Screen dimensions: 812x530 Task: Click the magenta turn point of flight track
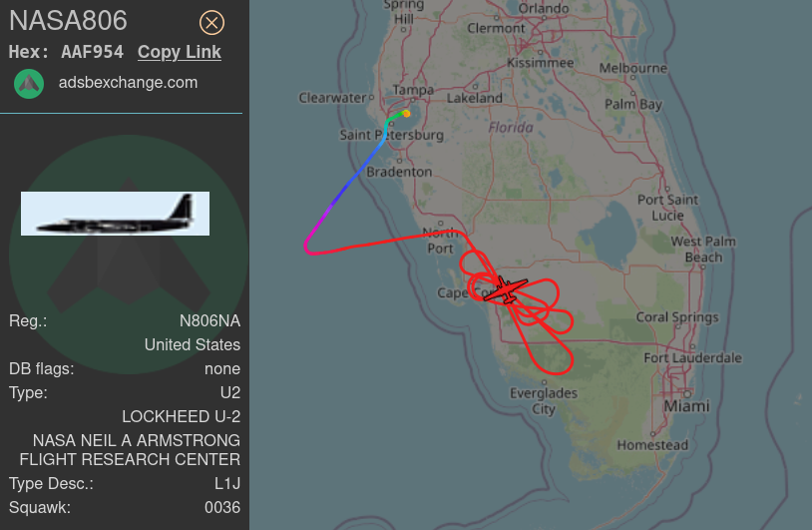[x=308, y=249]
